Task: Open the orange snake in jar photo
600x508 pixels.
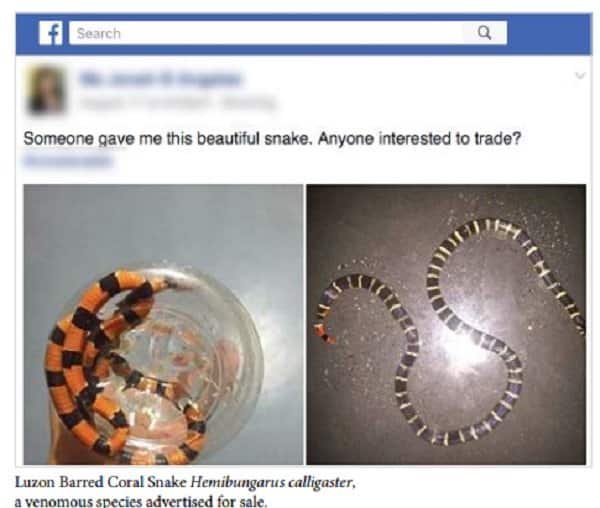Action: pyautogui.click(x=163, y=324)
